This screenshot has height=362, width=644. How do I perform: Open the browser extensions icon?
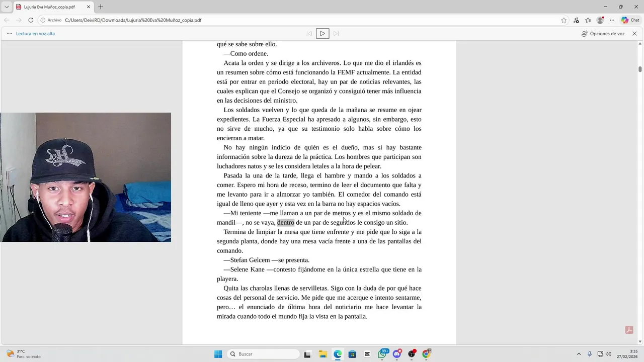click(x=576, y=20)
